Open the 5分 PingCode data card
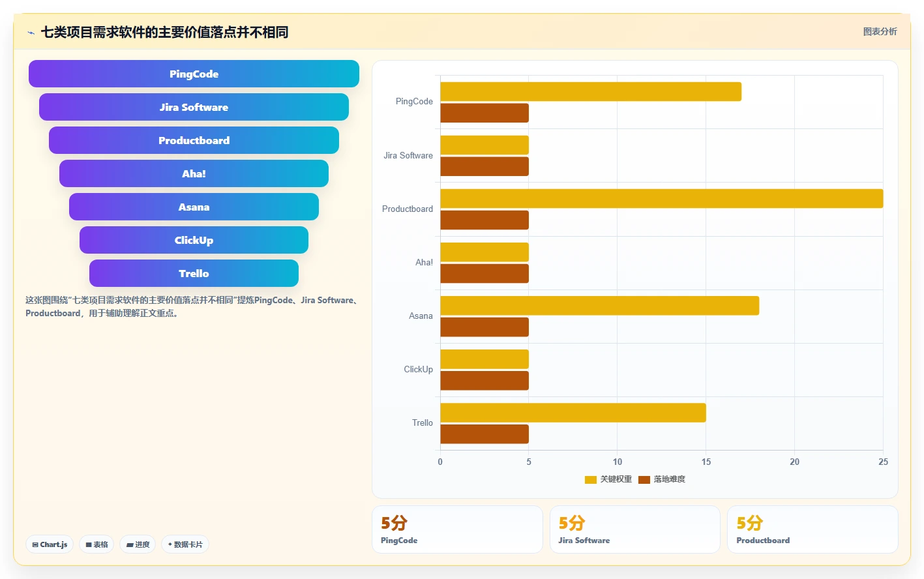Viewport: 924px width, 579px height. 457,529
